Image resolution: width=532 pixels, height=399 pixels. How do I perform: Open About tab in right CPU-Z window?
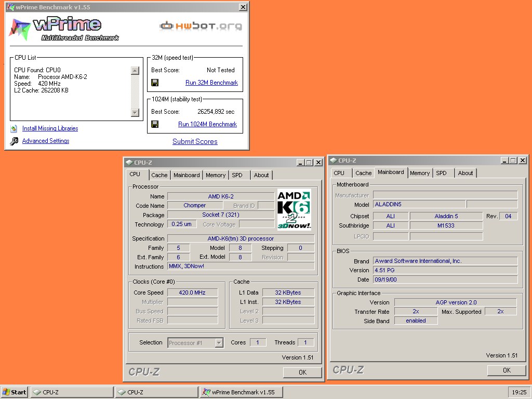pos(465,173)
